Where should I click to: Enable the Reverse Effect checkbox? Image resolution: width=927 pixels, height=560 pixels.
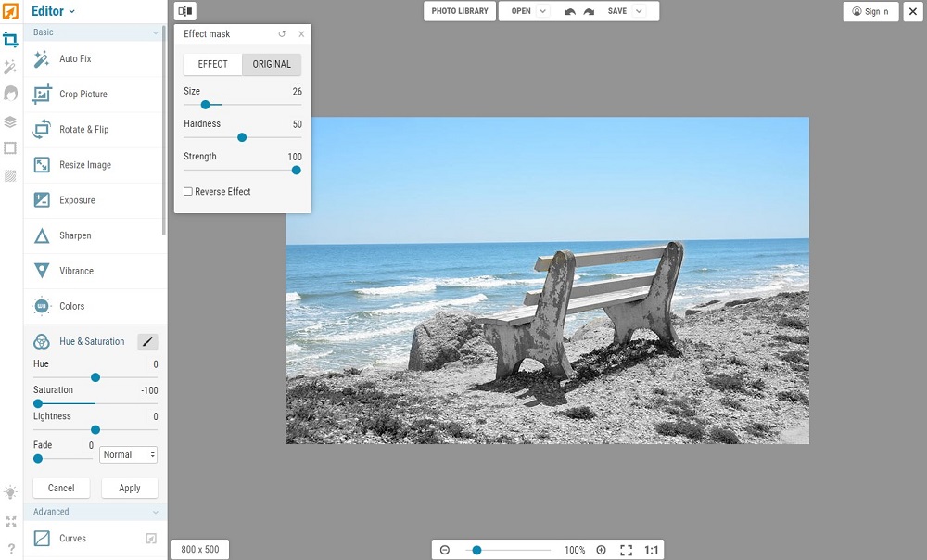pyautogui.click(x=187, y=191)
